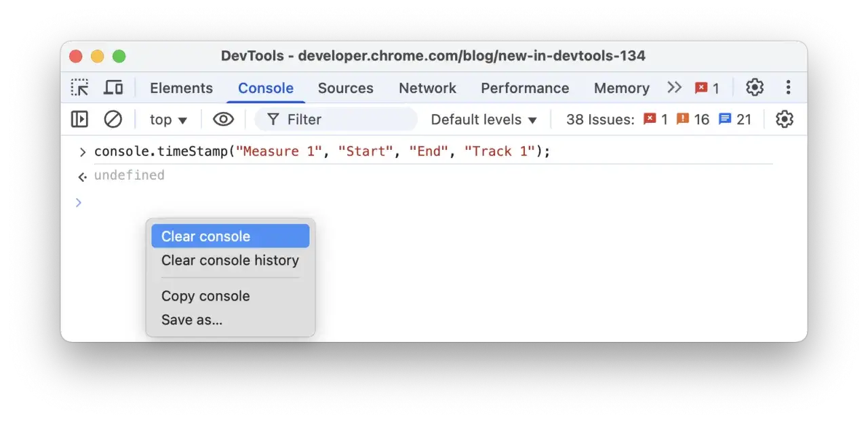The width and height of the screenshot is (868, 422).
Task: Open the top context dropdown
Action: [168, 120]
